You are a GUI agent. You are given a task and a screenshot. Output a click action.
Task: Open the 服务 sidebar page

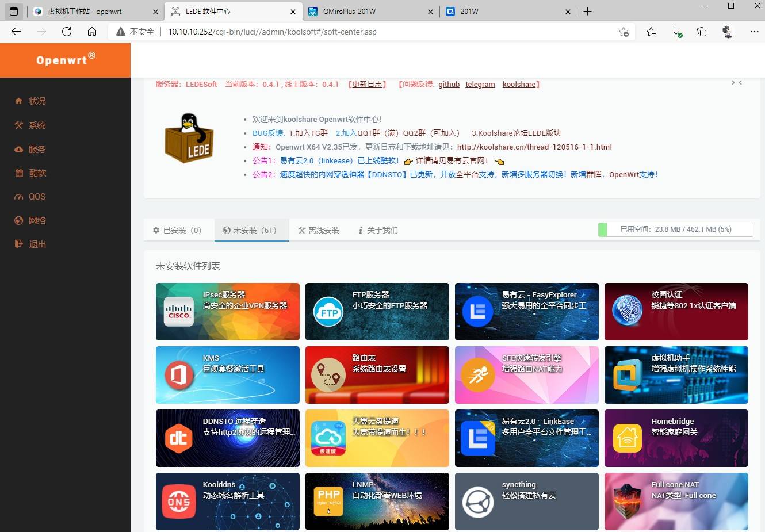[36, 149]
